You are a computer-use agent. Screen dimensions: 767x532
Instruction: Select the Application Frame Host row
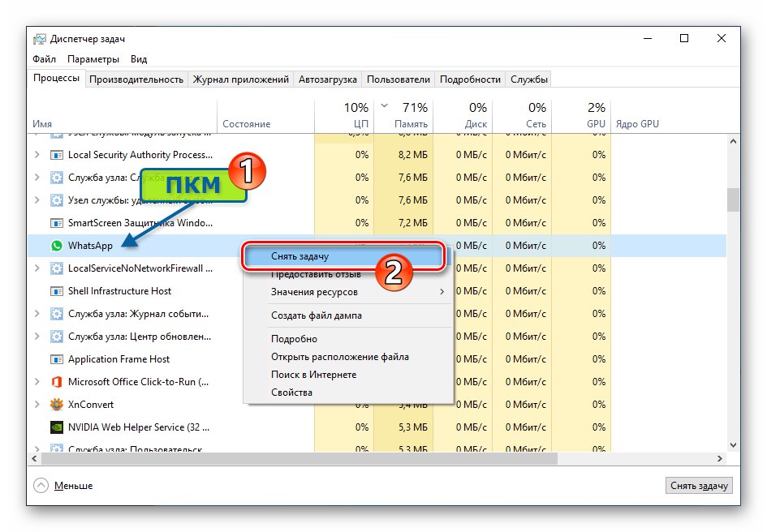click(377, 359)
